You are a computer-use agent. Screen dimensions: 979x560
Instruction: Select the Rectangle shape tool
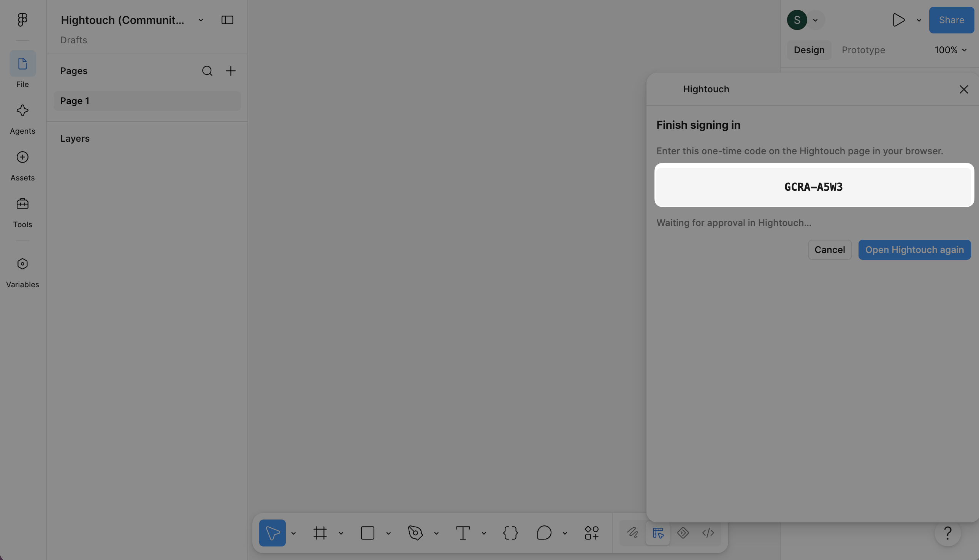point(368,533)
